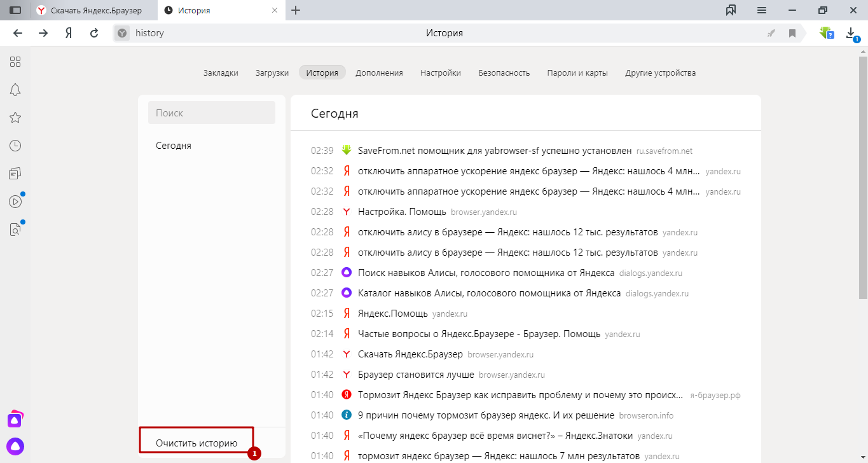Click Alice favicon on 02:27 Поиск навыков row
Viewport: 868px width, 463px height.
pos(347,273)
